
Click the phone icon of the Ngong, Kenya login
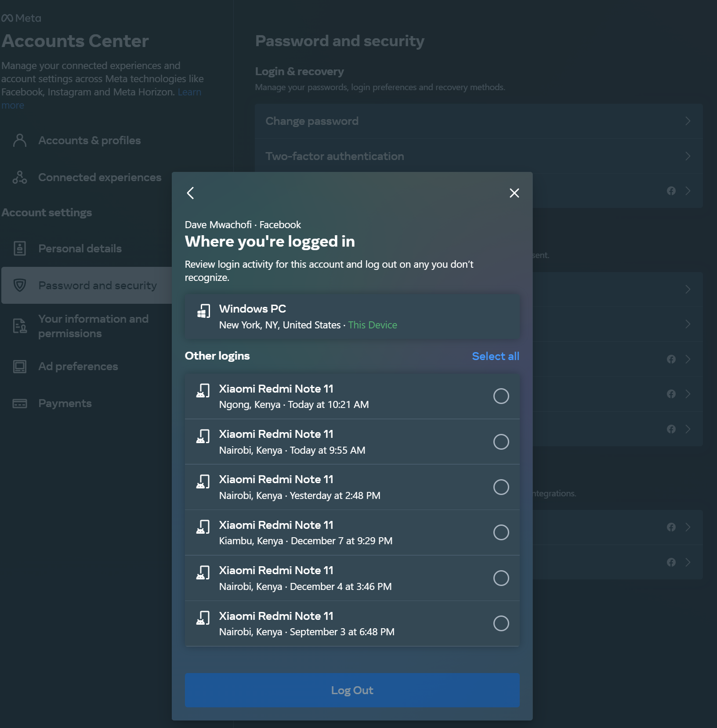point(203,390)
